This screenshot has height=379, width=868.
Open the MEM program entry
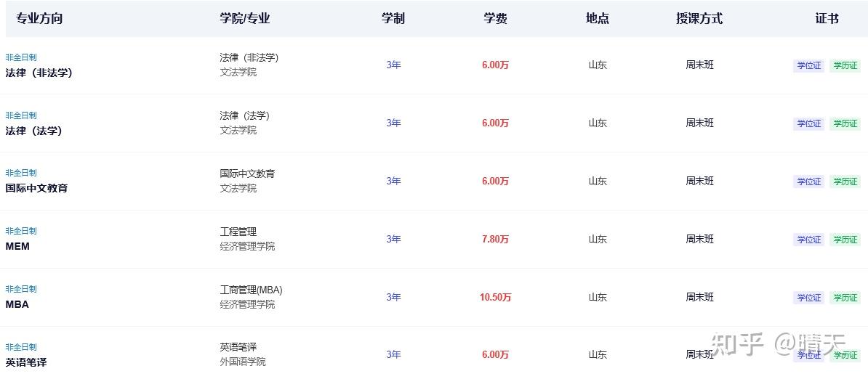tap(17, 246)
